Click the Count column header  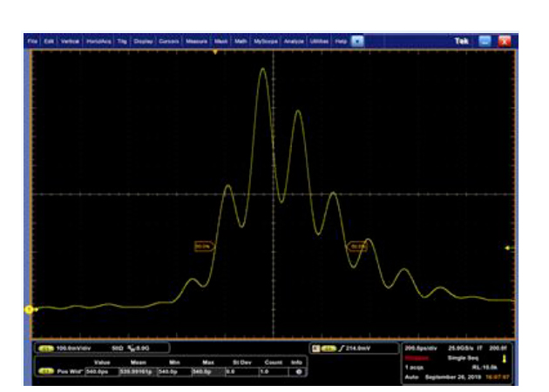point(274,362)
